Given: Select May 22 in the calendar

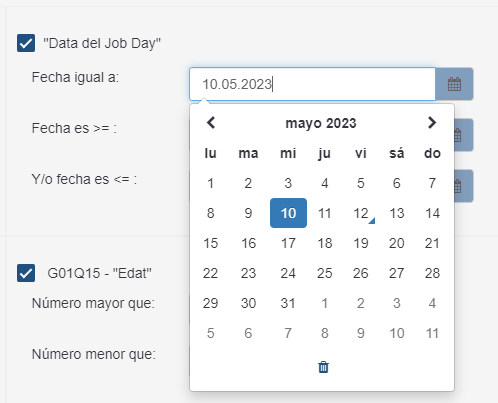Looking at the screenshot, I should [210, 273].
